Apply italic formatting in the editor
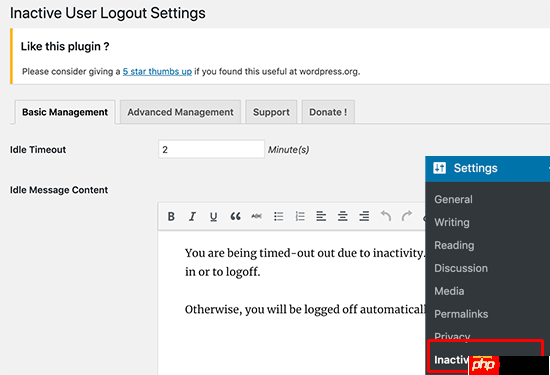Viewport: 550px width, 375px height. pos(192,216)
